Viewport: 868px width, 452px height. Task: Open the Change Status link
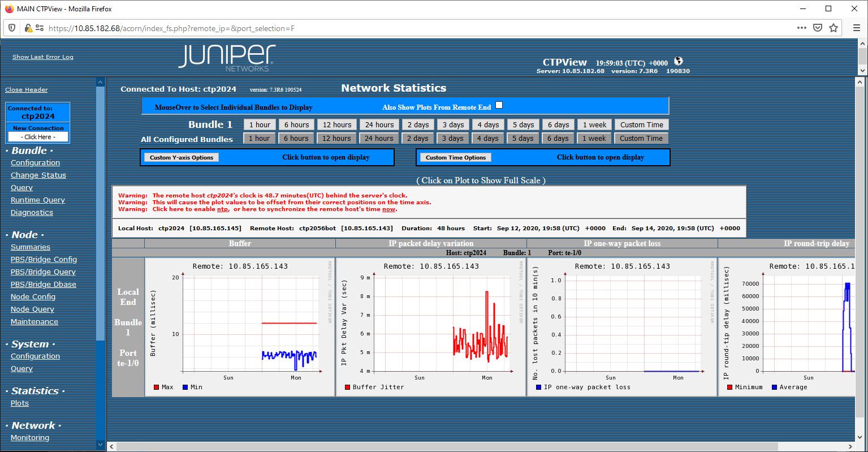click(38, 175)
